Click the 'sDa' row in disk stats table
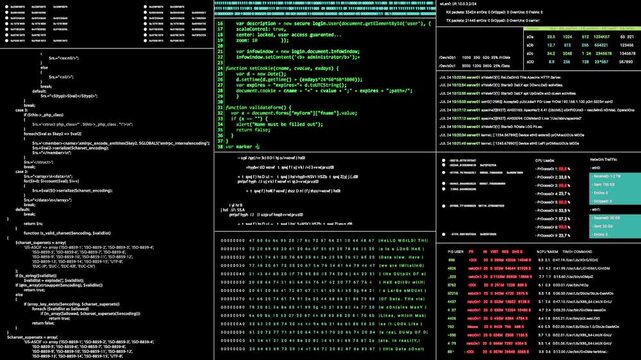The image size is (641, 360). point(581,37)
